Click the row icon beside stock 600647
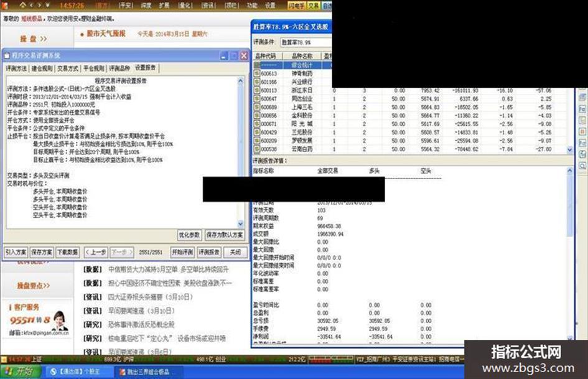Image resolution: width=588 pixels, height=379 pixels. [257, 99]
